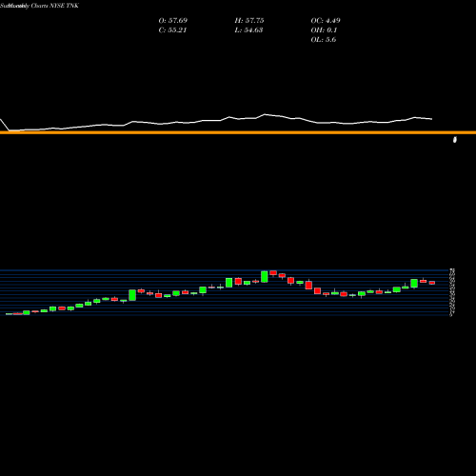Click the 'Charts NYSE TNK' title text

pos(54,6)
